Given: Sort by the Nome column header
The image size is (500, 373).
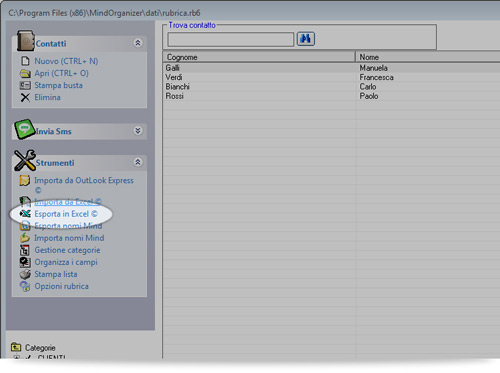Looking at the screenshot, I should 428,57.
